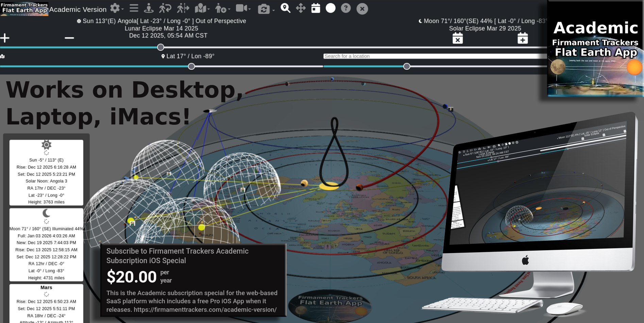Open the camera rotate dropdown

(266, 9)
